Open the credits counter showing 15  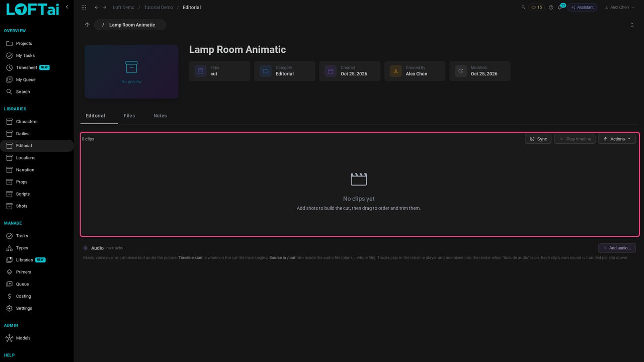(536, 8)
